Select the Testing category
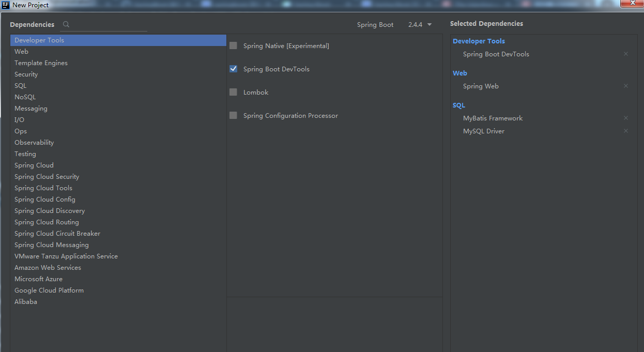The image size is (644, 352). (x=118, y=154)
